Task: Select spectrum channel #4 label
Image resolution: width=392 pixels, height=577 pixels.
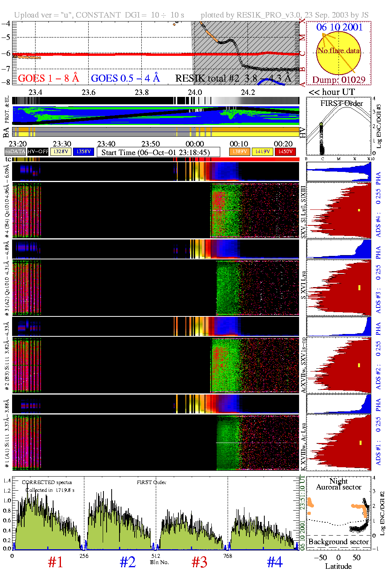Action: pyautogui.click(x=275, y=563)
